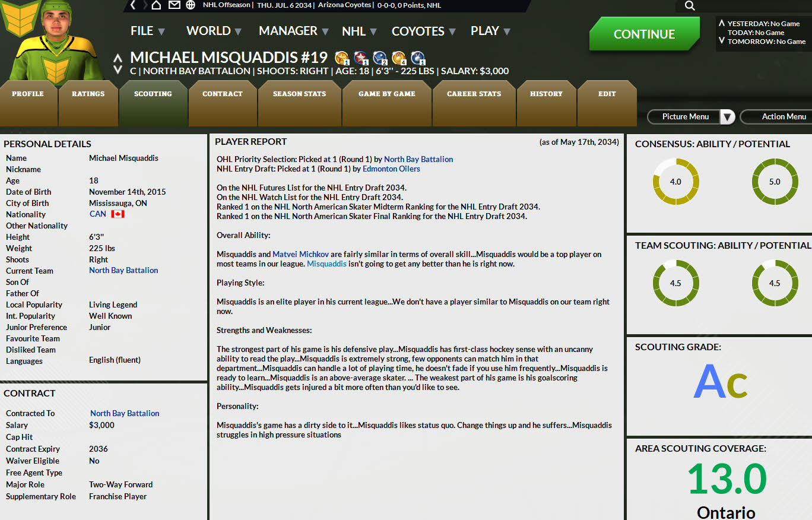Click the gold star award badge
Viewport: 812px width, 520px height.
(341, 58)
